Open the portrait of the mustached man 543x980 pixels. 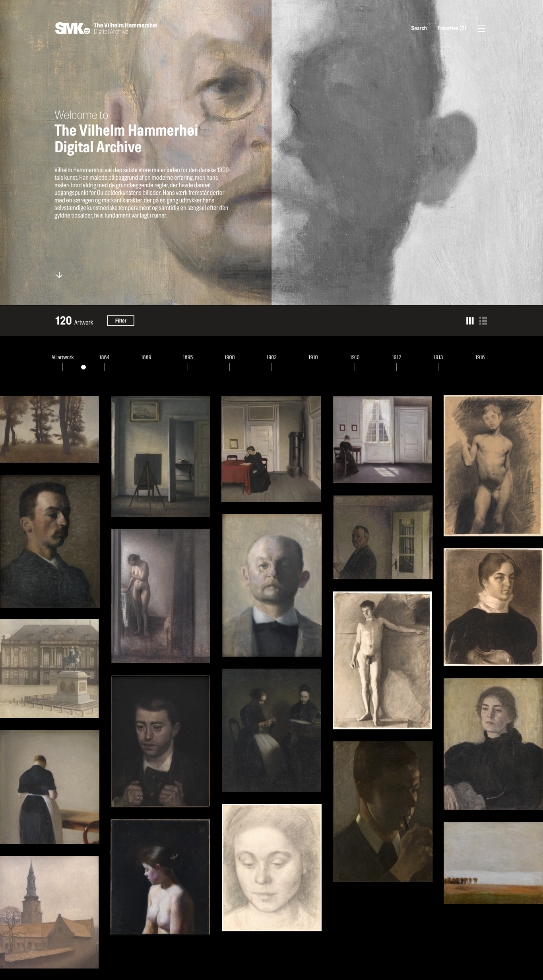(50, 541)
